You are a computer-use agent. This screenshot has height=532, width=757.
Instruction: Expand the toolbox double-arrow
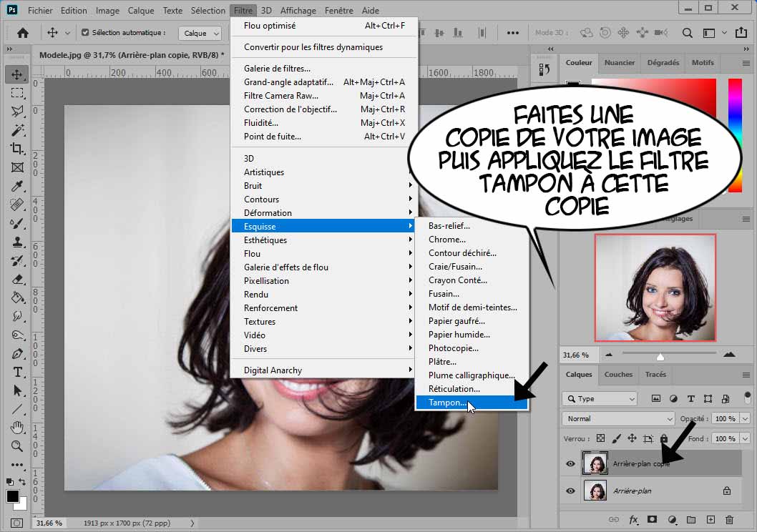tap(9, 49)
